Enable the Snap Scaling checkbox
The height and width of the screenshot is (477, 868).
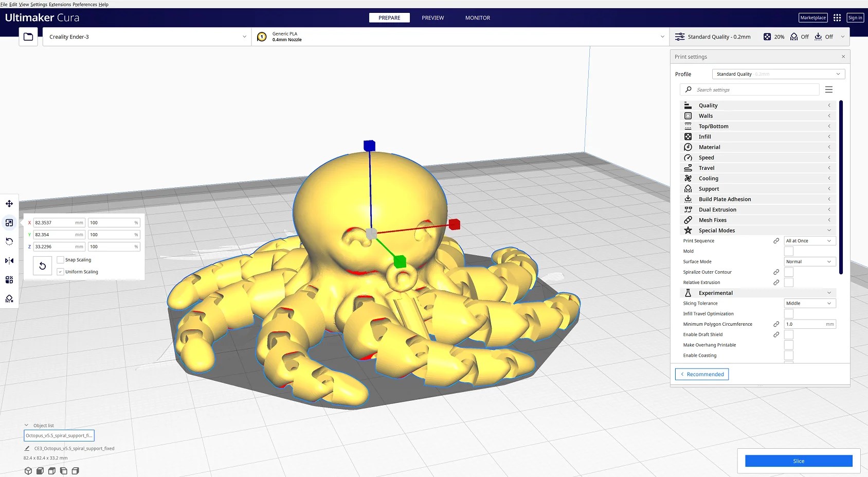point(60,260)
